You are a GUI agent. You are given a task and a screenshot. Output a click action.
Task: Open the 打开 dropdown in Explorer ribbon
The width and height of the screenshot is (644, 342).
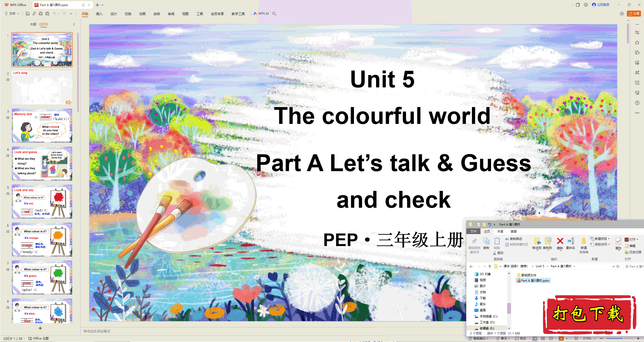click(x=631, y=240)
